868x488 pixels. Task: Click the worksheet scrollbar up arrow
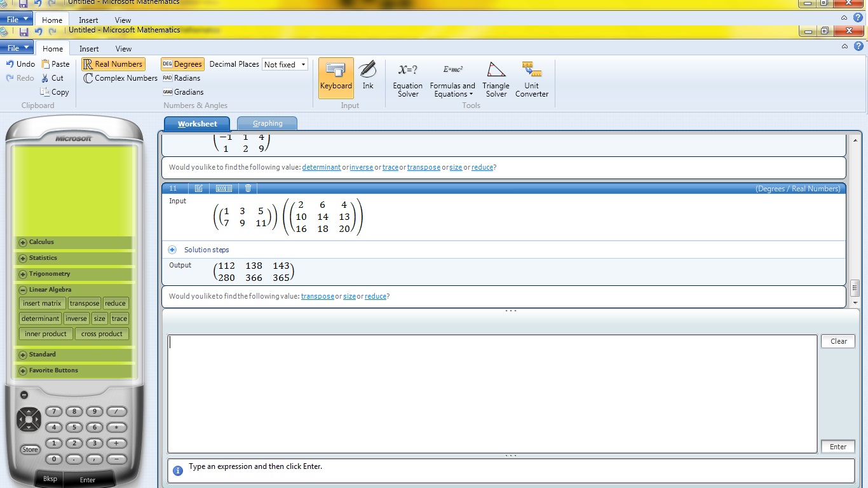855,140
